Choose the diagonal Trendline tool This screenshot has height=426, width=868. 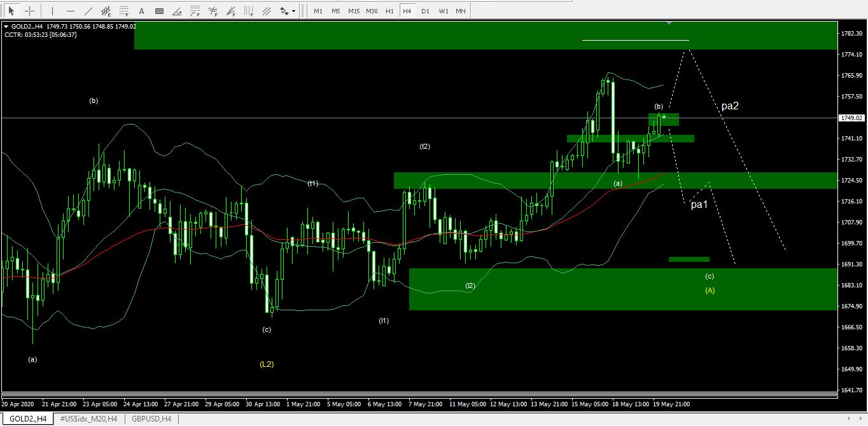tap(88, 11)
